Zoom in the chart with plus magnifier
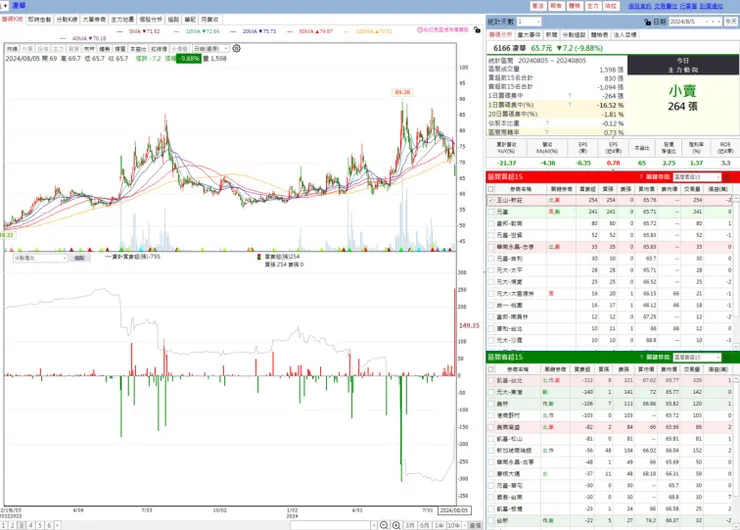Image resolution: width=740 pixels, height=530 pixels. coord(396,525)
